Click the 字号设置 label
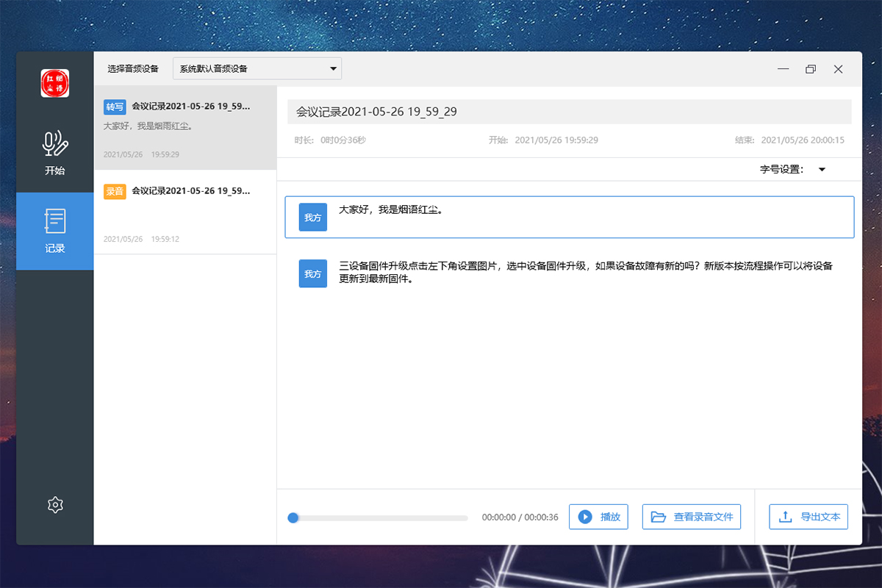882x588 pixels. (782, 170)
